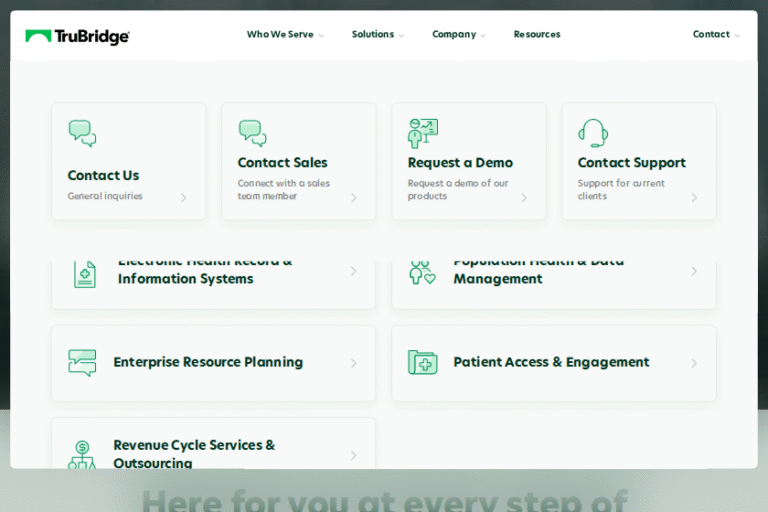This screenshot has height=512, width=768.
Task: Click the Population Health people icon
Action: click(x=422, y=272)
